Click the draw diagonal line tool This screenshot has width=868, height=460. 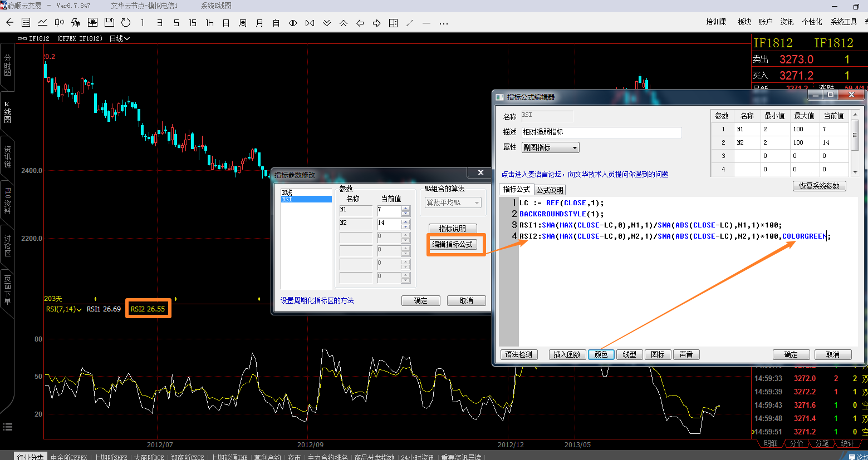410,23
